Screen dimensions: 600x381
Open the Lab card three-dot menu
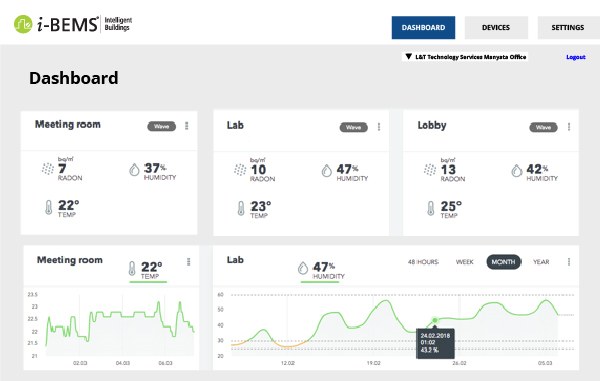coord(379,127)
